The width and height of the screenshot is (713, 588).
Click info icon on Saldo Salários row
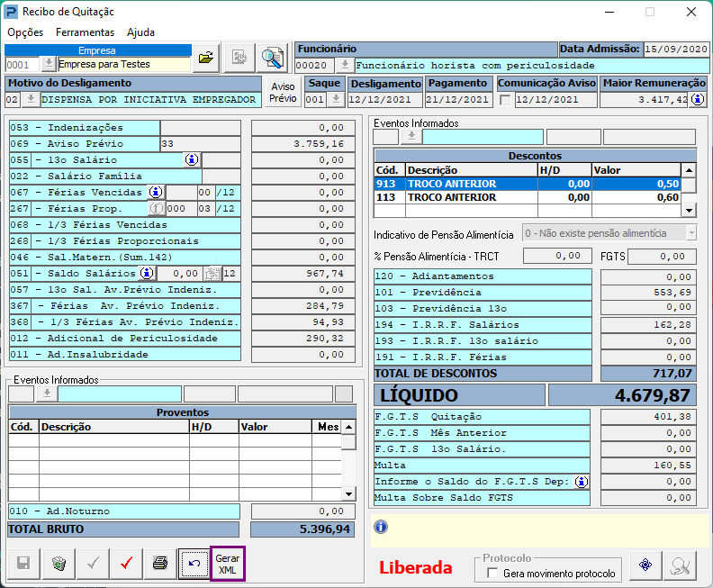tap(147, 274)
